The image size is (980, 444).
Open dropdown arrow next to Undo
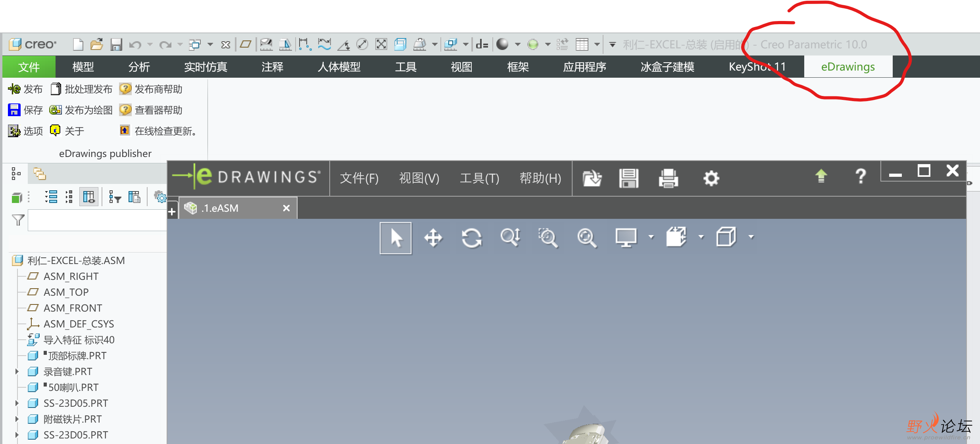click(150, 44)
